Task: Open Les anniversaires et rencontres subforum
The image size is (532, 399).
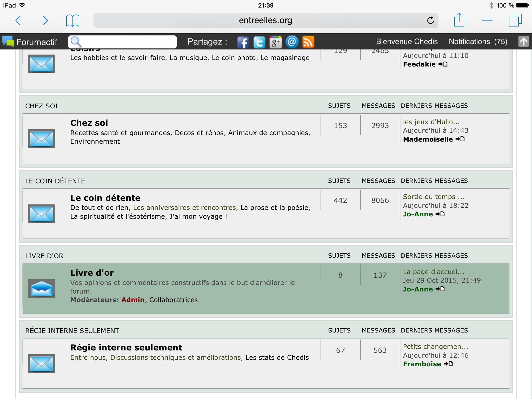Action: (184, 208)
